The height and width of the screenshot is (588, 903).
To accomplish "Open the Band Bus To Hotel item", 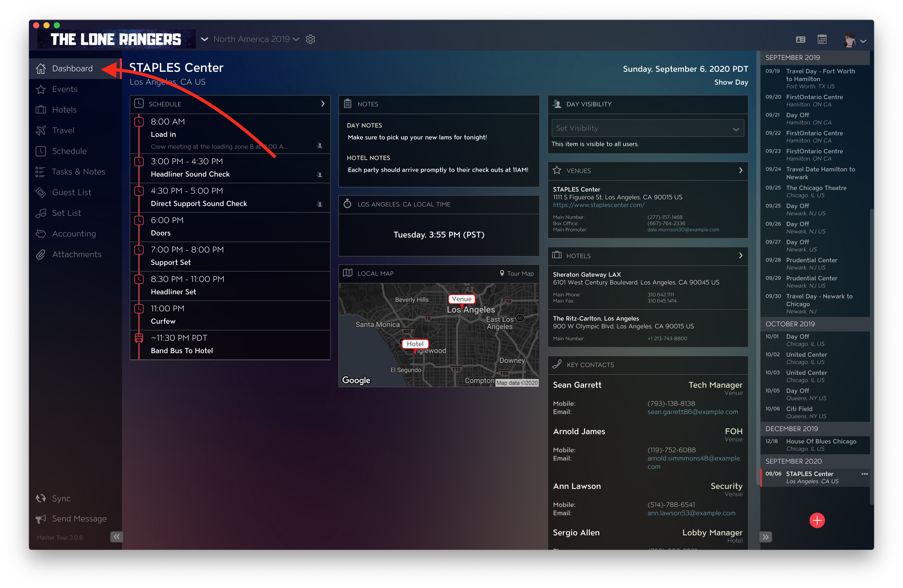I will pyautogui.click(x=230, y=345).
